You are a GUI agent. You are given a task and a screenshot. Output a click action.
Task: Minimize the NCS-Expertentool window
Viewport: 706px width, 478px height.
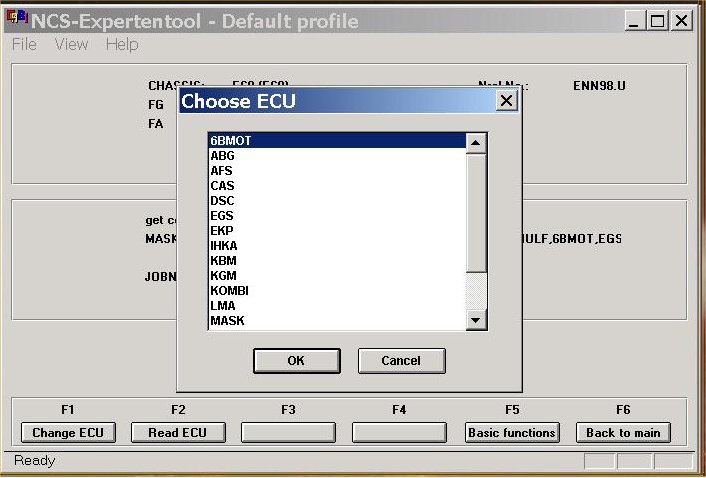pos(634,21)
